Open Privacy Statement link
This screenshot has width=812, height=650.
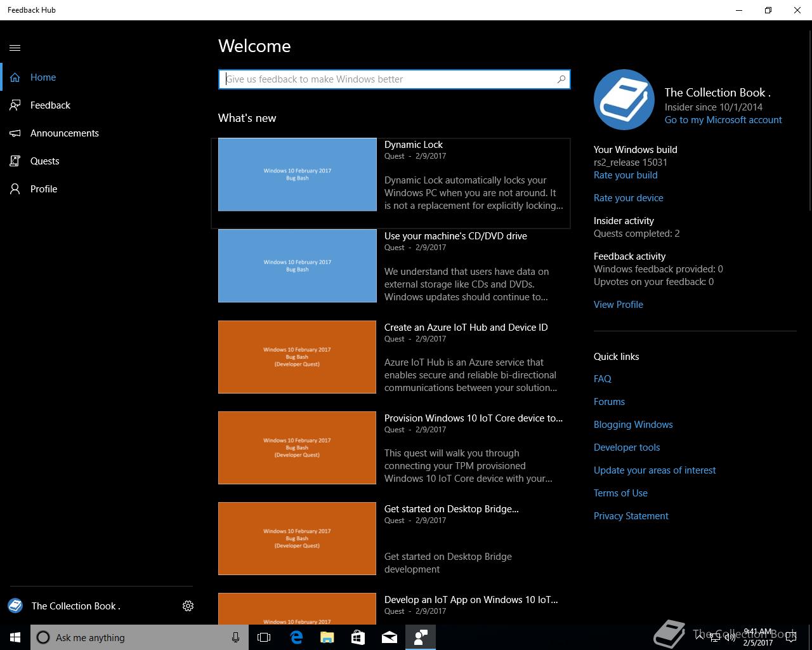coord(631,516)
